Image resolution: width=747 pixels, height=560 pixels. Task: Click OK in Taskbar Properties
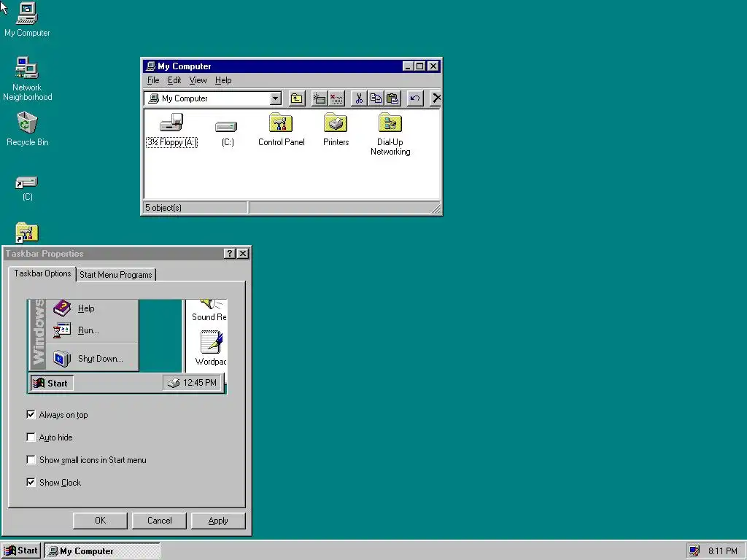100,521
